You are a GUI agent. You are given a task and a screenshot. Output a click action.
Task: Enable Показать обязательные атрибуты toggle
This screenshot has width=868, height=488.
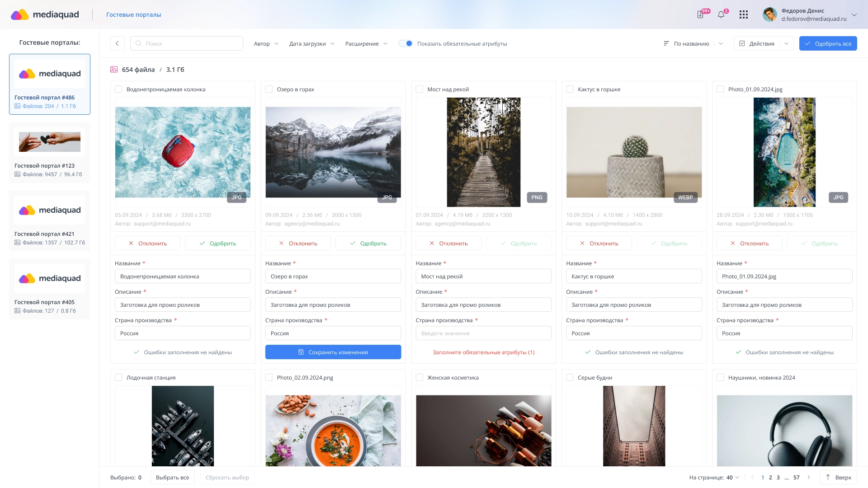[406, 43]
